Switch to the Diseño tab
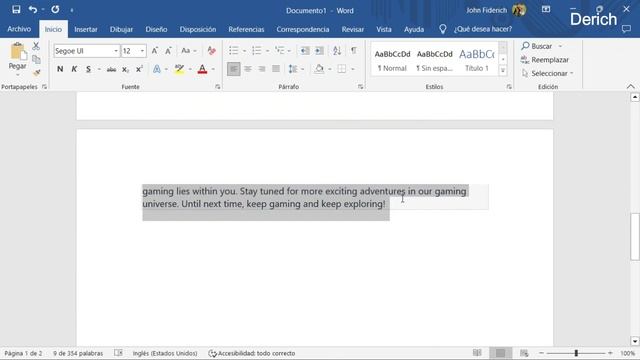This screenshot has width=640, height=360. tap(156, 29)
